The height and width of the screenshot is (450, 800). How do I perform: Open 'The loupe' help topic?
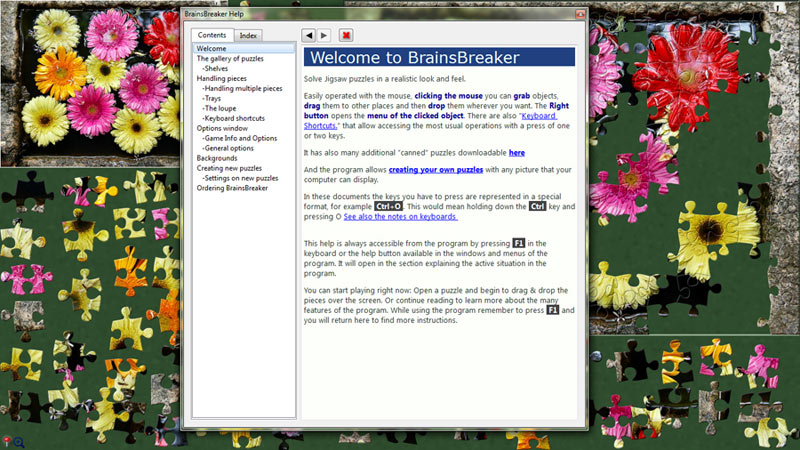tap(220, 108)
